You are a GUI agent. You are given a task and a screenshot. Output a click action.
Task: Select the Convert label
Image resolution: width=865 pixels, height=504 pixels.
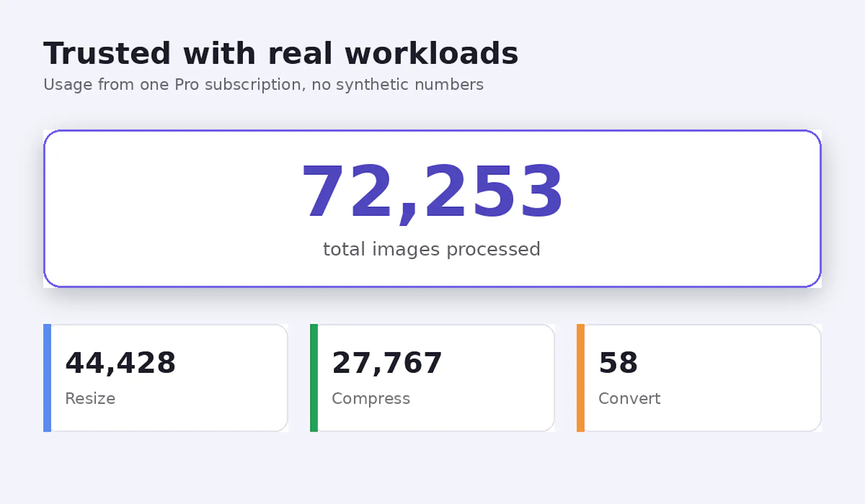[x=629, y=399]
